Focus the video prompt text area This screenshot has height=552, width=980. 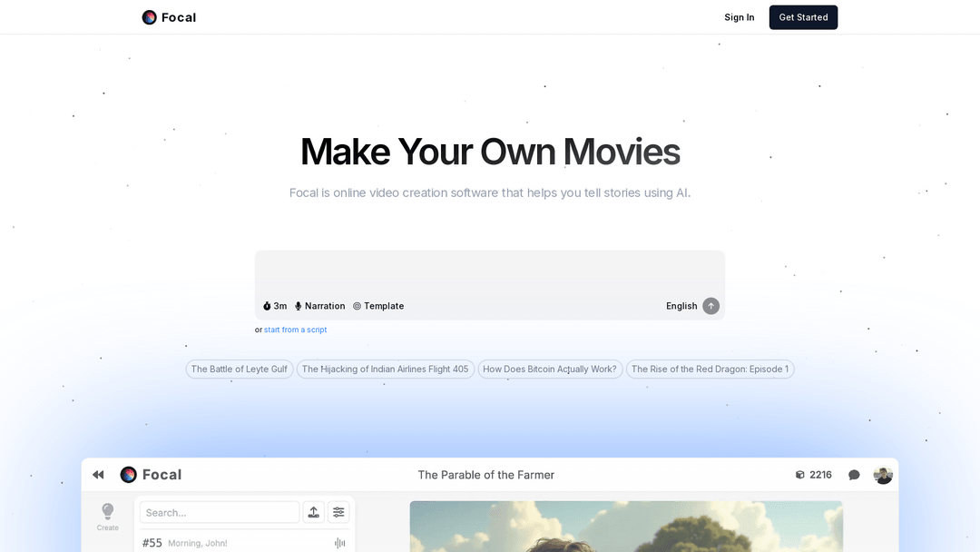[490, 273]
